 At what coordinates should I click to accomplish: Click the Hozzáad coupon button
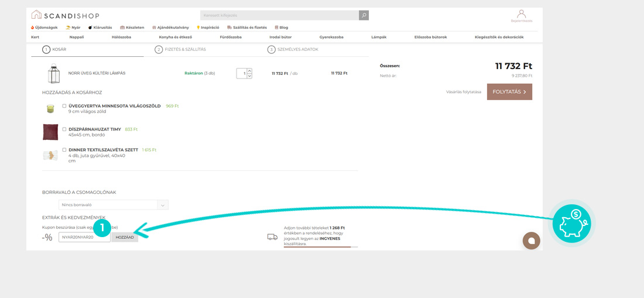pos(125,237)
